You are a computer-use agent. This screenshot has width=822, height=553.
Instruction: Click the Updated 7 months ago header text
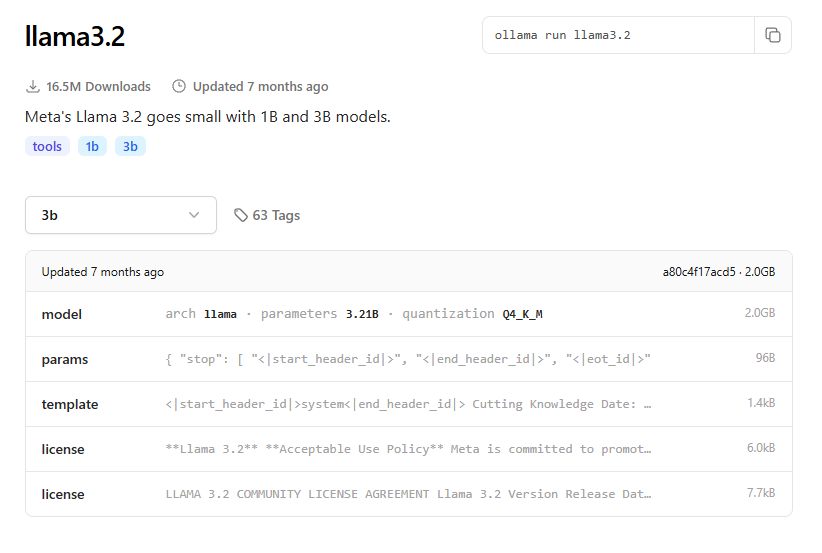261,86
